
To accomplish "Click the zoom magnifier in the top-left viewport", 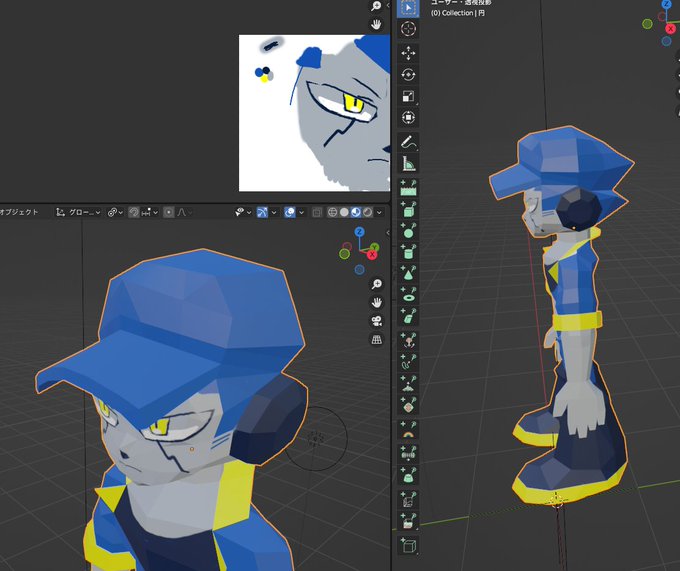I will [376, 6].
